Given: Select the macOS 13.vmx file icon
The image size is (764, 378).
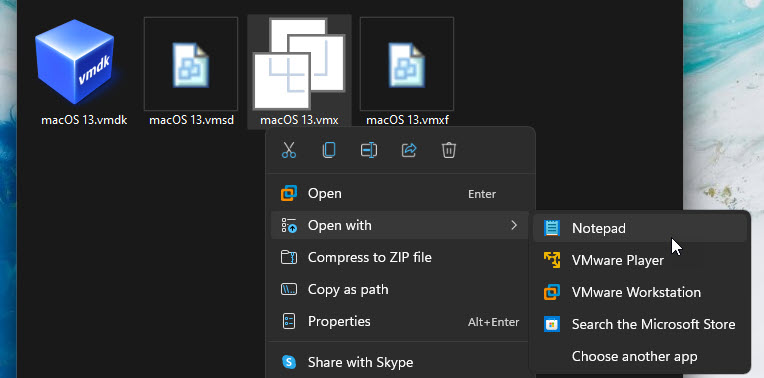Looking at the screenshot, I should point(299,64).
